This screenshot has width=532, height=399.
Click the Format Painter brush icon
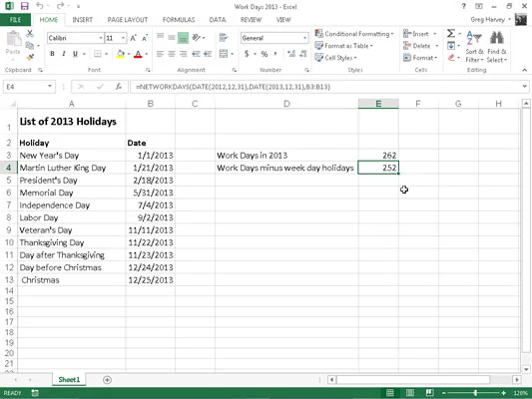coord(30,57)
